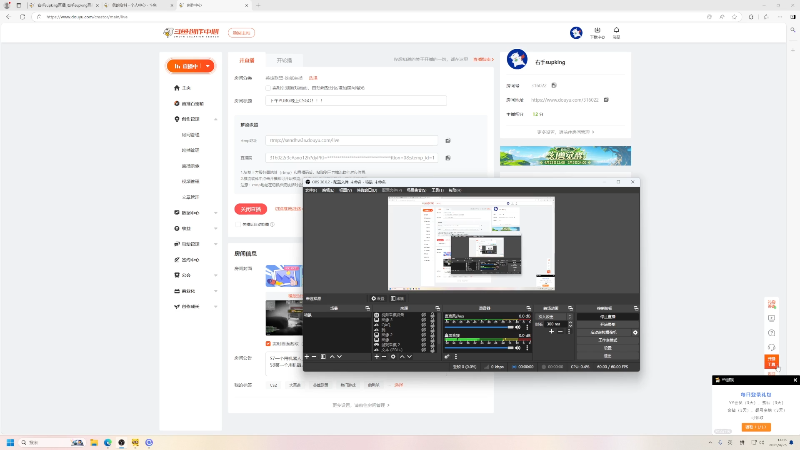Screen dimensions: 800x450
Task: Copy room URL icon in streamer profile card
Action: [606, 100]
